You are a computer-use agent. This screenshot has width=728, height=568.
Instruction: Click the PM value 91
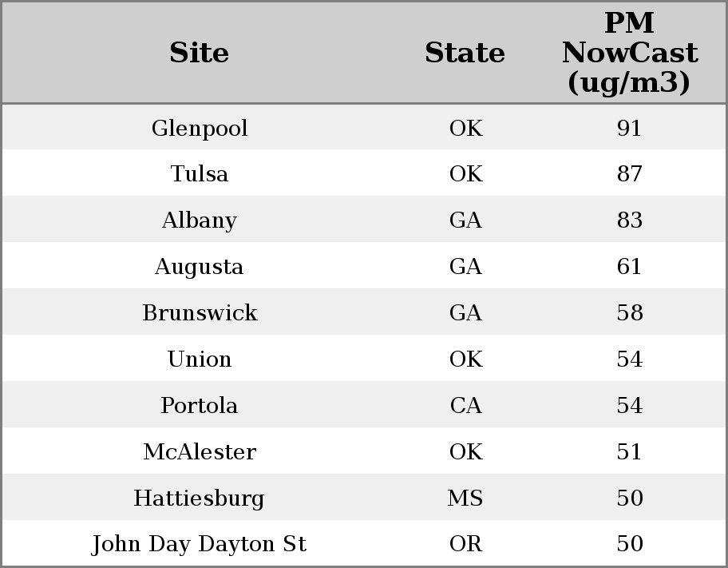click(x=629, y=129)
